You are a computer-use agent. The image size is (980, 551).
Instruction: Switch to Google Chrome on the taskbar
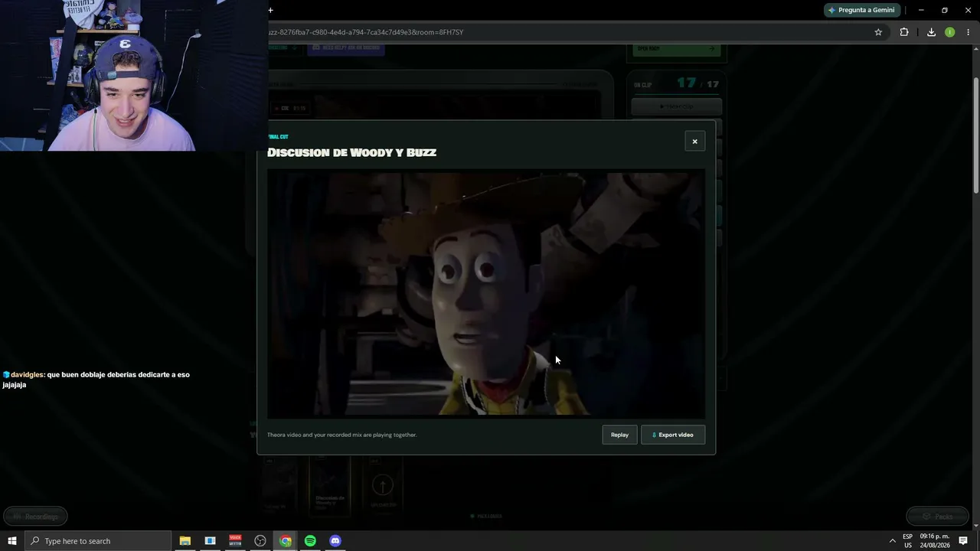[x=286, y=541]
